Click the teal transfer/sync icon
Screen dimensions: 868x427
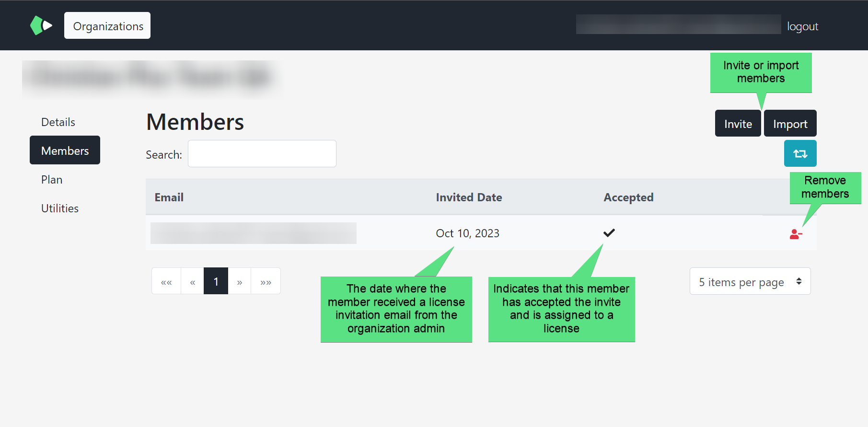pos(799,153)
